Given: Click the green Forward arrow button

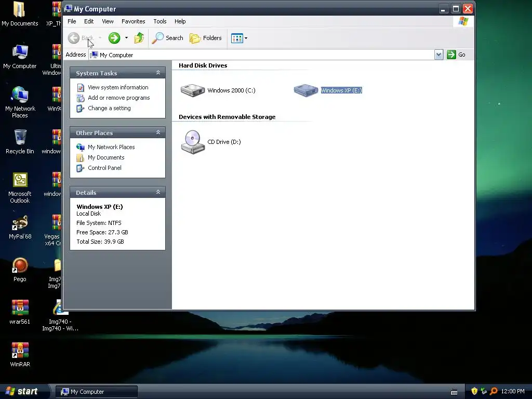Looking at the screenshot, I should [114, 38].
